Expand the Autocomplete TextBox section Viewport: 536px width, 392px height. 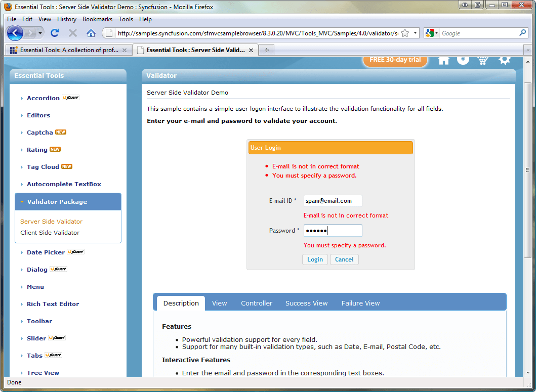pyautogui.click(x=22, y=184)
